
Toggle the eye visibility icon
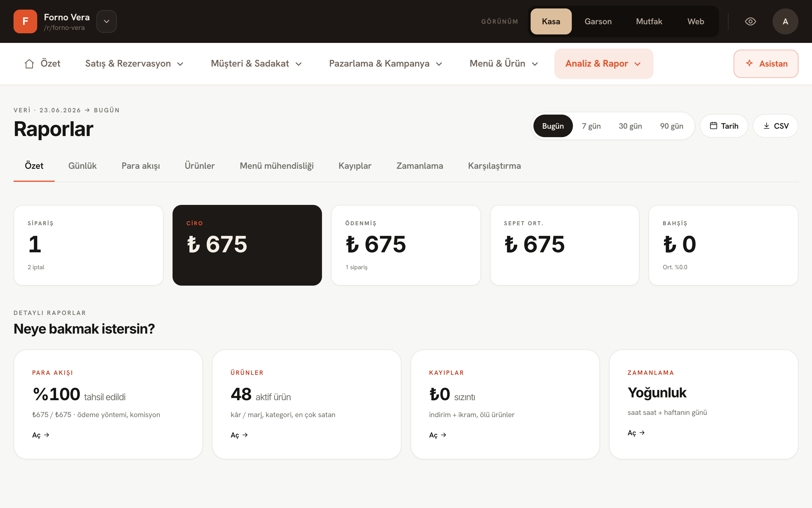point(750,21)
